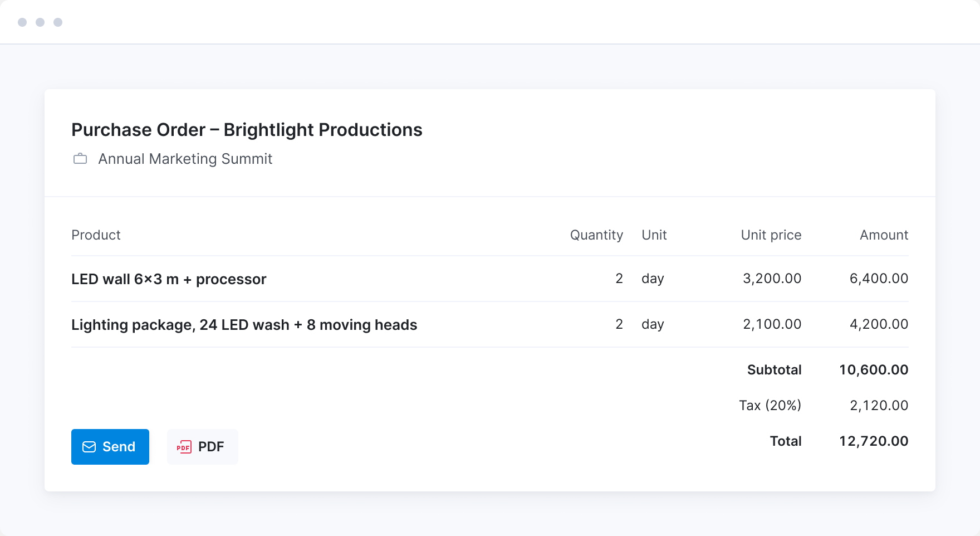Click the envelope icon in Send button

(x=89, y=447)
